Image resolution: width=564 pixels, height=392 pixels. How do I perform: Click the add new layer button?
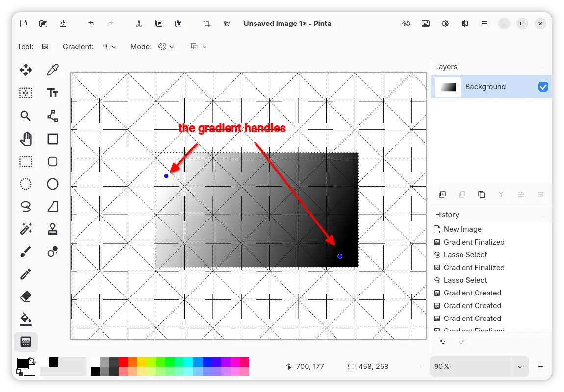coord(442,195)
